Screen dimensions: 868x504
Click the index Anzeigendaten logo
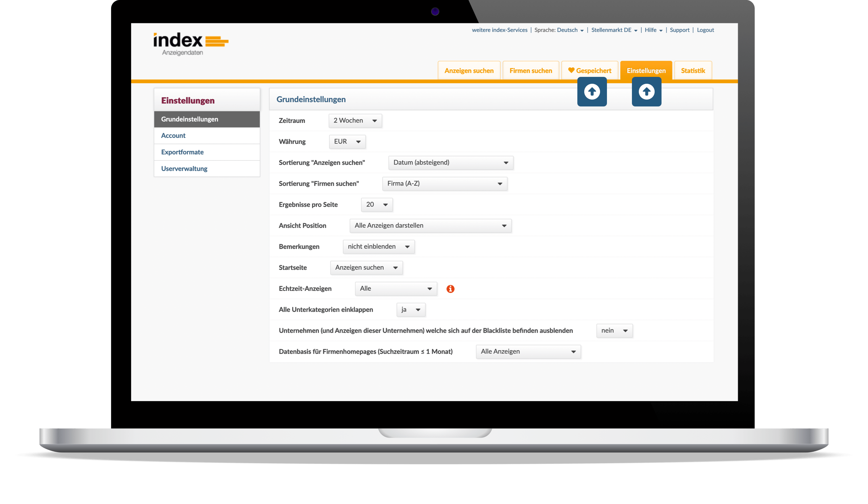point(190,44)
